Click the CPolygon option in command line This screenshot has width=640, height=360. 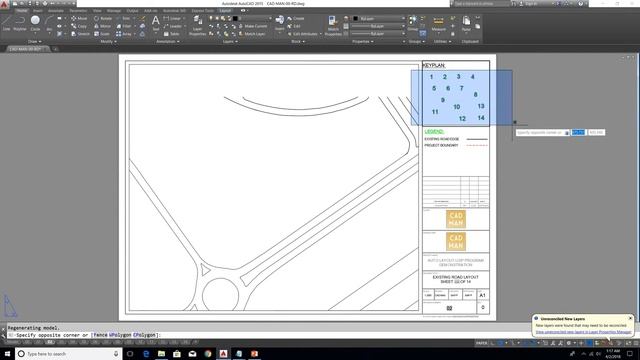pyautogui.click(x=144, y=335)
